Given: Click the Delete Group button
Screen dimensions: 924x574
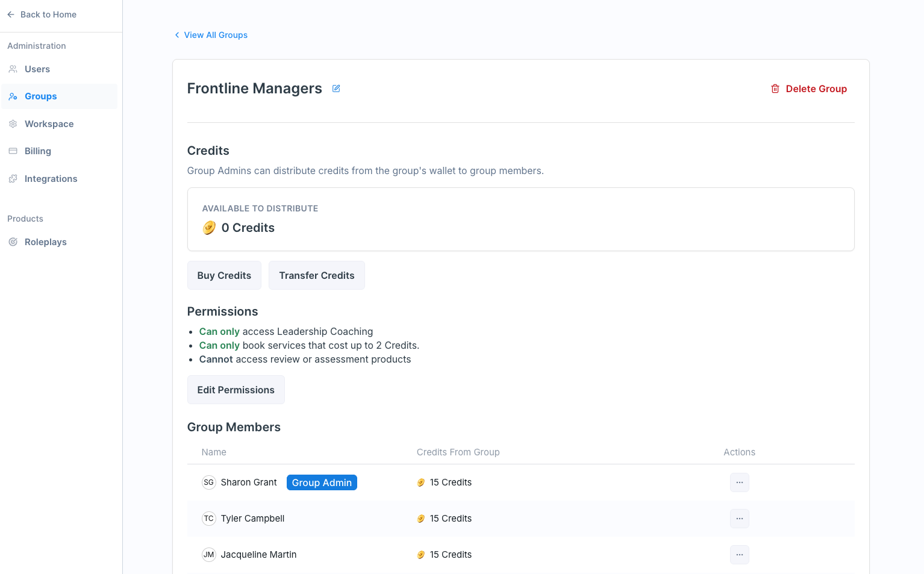Looking at the screenshot, I should 809,89.
